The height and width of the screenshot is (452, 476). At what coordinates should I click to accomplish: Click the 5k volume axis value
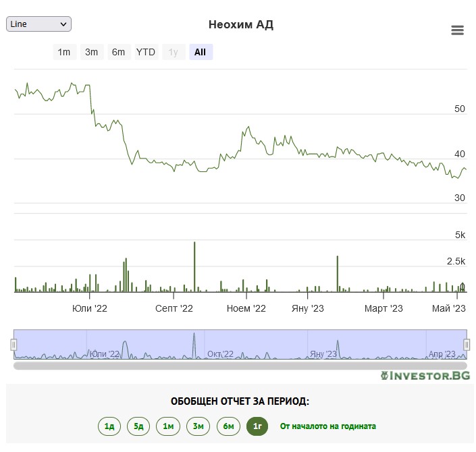click(x=460, y=235)
